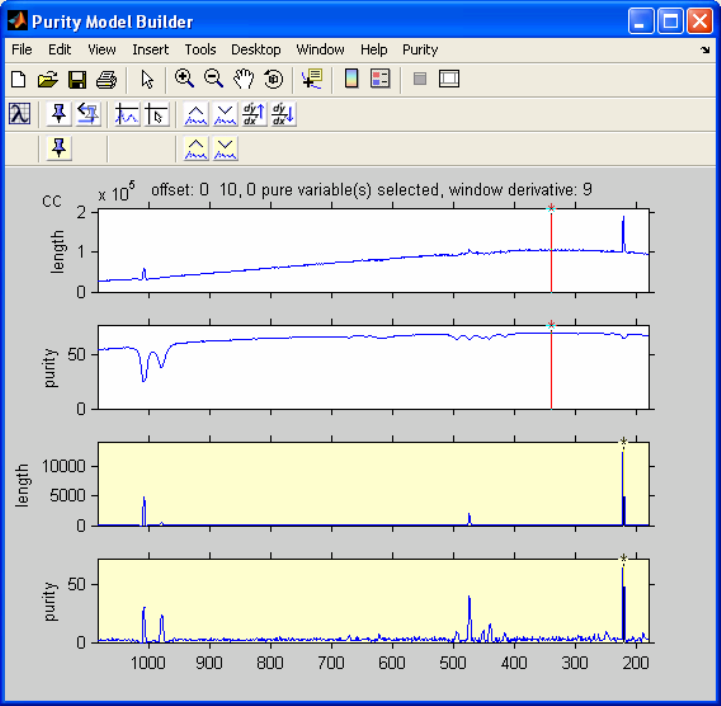This screenshot has width=721, height=706.
Task: Click the New Figure icon
Action: (x=18, y=79)
